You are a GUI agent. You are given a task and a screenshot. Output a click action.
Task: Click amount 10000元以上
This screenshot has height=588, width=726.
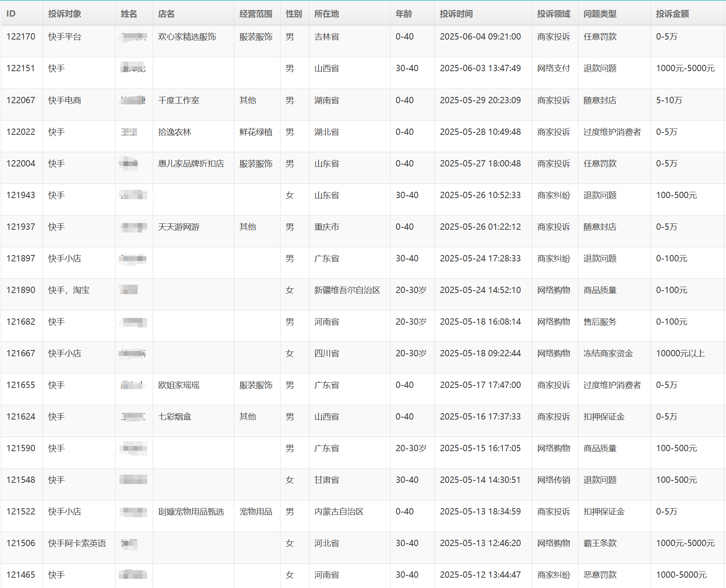pyautogui.click(x=680, y=354)
